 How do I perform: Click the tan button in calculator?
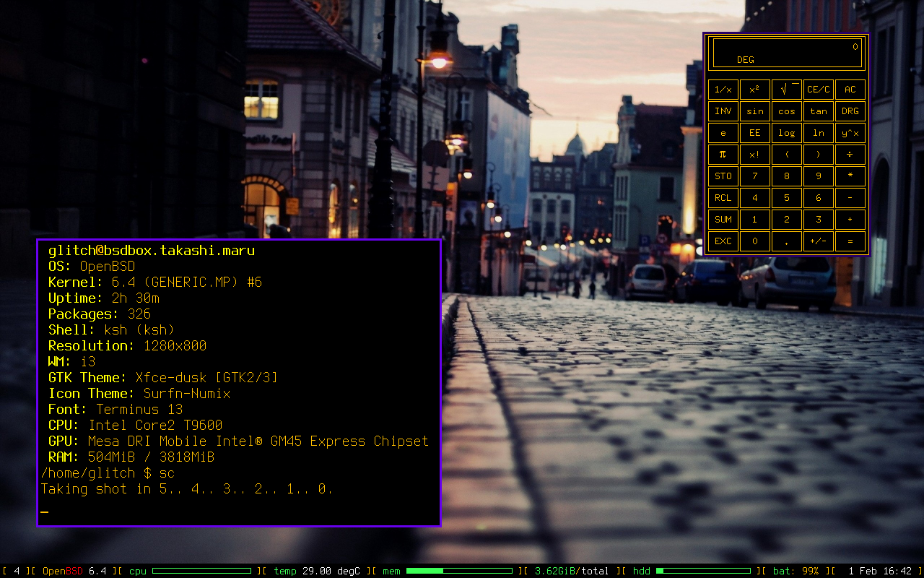point(819,111)
